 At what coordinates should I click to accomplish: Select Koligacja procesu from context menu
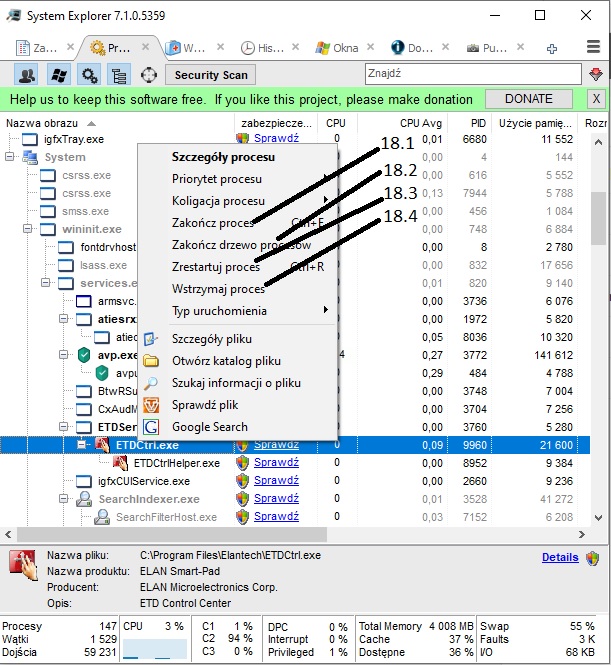[x=238, y=201]
